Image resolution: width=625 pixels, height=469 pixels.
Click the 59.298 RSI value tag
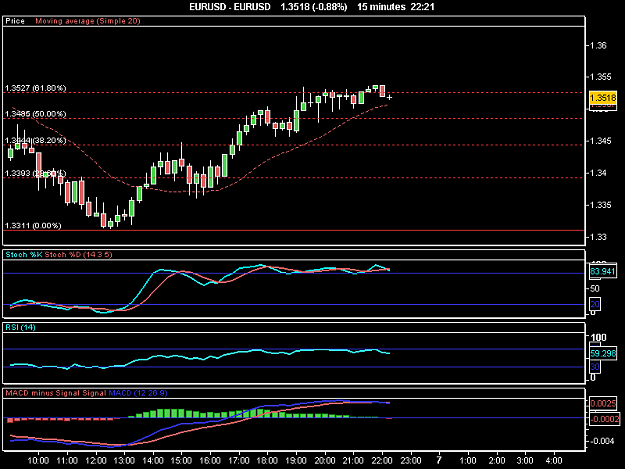(603, 353)
